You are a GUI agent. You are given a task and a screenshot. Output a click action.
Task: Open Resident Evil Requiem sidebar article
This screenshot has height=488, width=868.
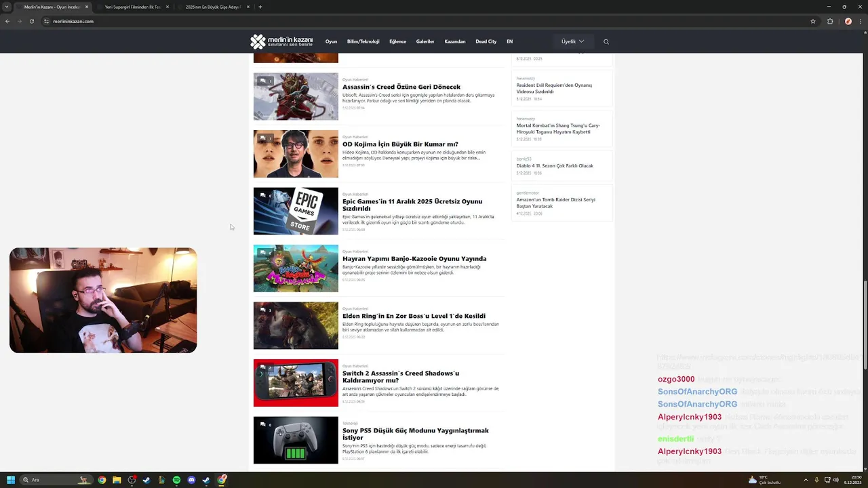[x=554, y=88]
